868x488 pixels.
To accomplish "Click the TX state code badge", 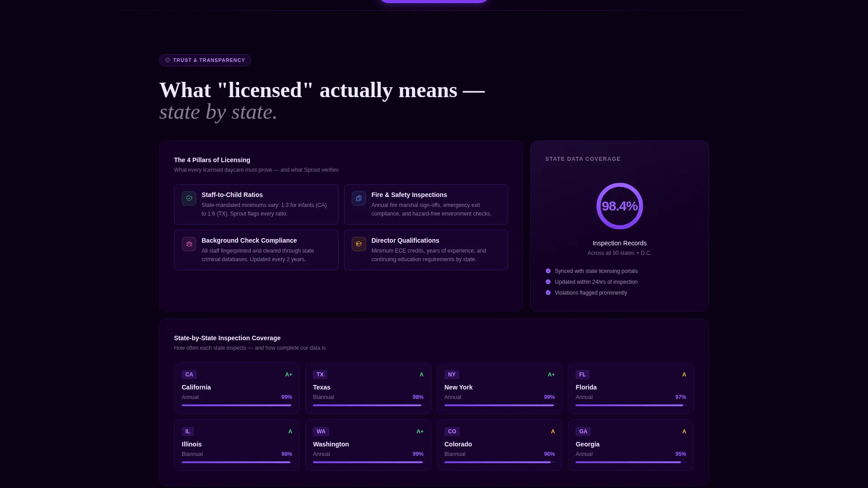I will coord(320,375).
